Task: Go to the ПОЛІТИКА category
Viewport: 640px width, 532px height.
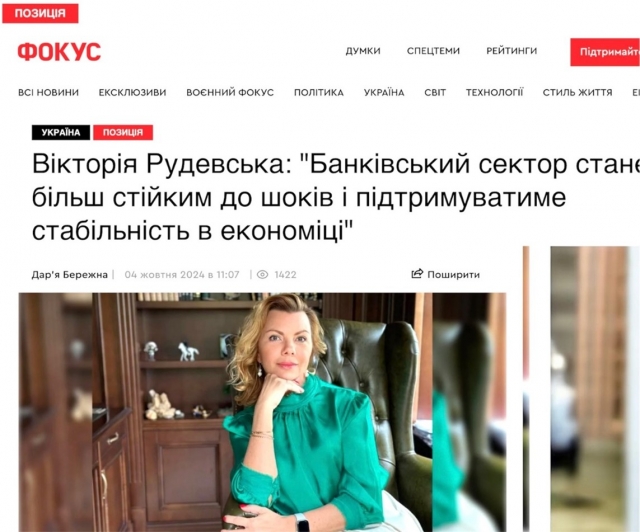Action: (x=319, y=93)
